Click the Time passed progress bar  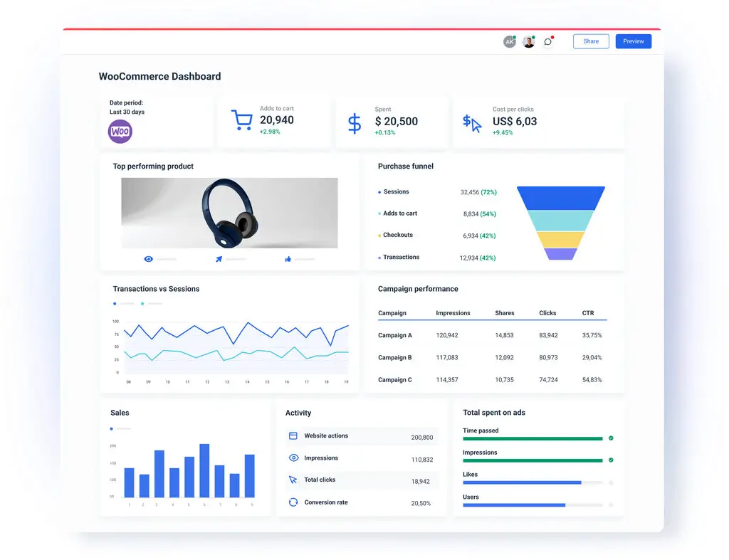pyautogui.click(x=533, y=439)
